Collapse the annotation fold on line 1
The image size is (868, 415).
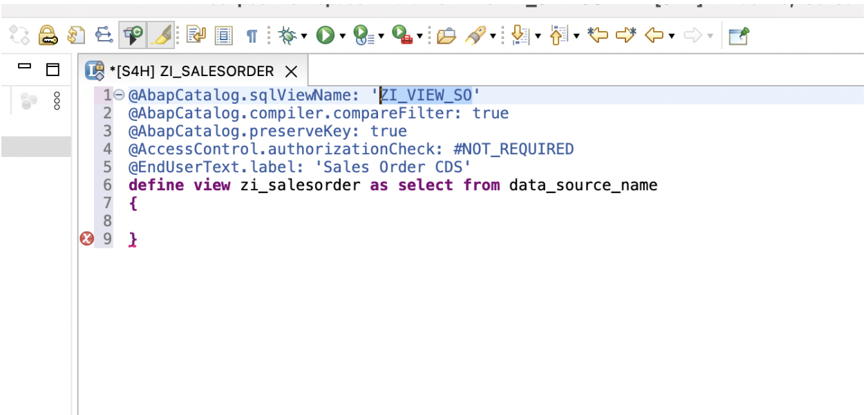click(119, 95)
